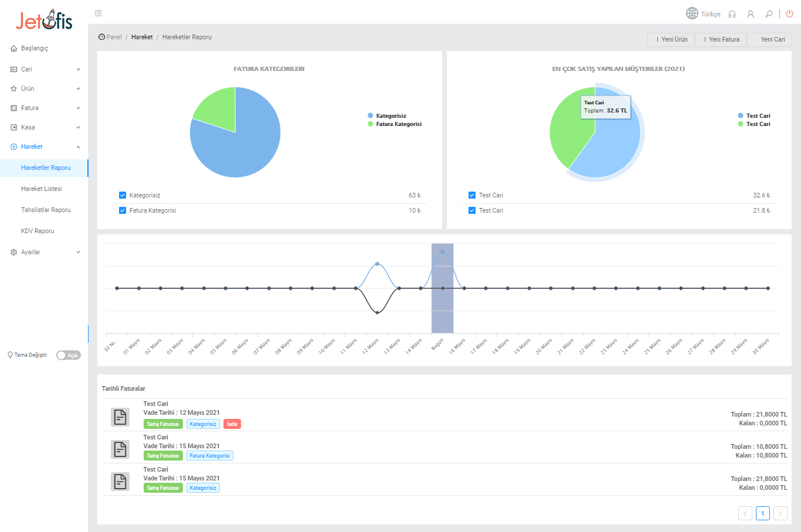The width and height of the screenshot is (801, 532).
Task: Click the Kasa wallet icon
Action: tap(13, 127)
